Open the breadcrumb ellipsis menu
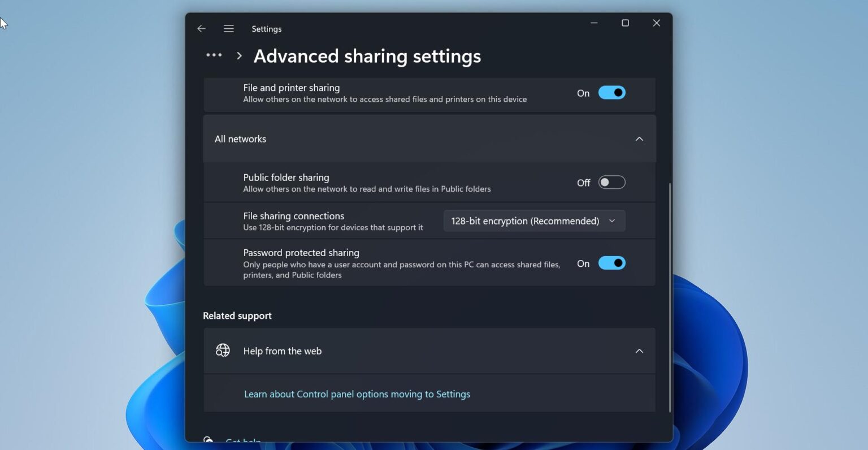This screenshot has height=450, width=868. click(x=214, y=55)
